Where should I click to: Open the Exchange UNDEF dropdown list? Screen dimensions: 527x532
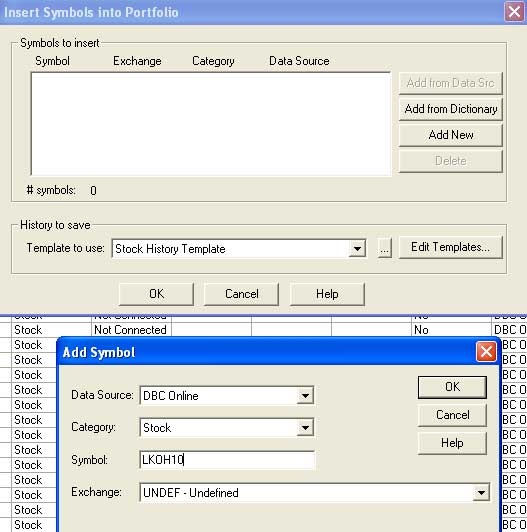click(481, 493)
